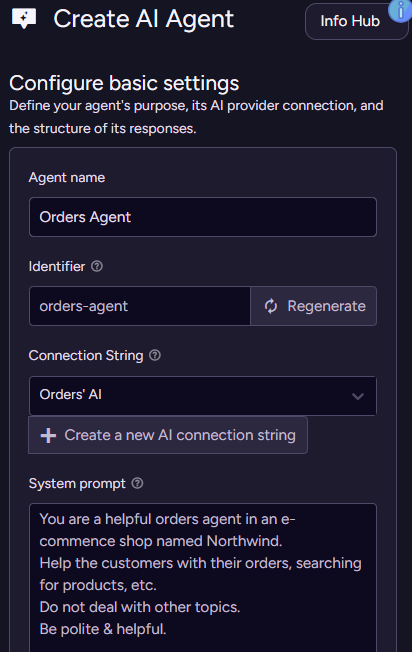Screen dimensions: 412x652
Task: Click the plus icon for new connection string
Action: tap(48, 435)
